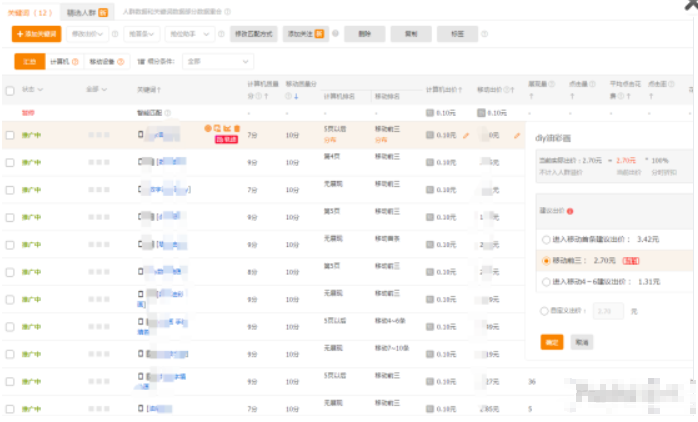Click the help icon right of 修改出价
The width and height of the screenshot is (698, 422).
pos(115,34)
